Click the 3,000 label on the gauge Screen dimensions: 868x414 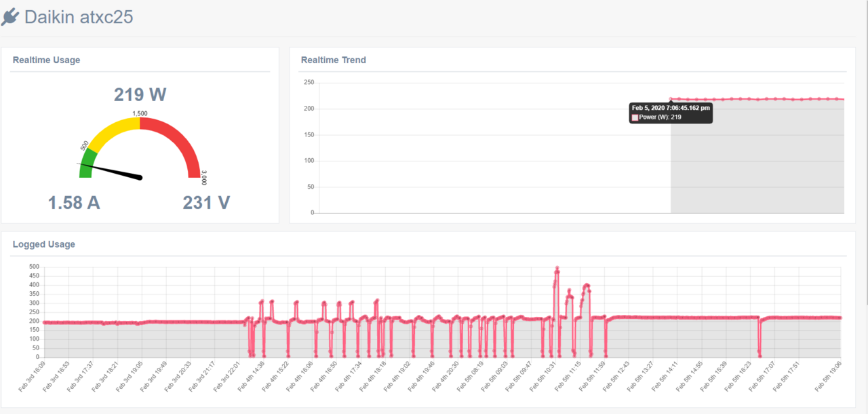[203, 178]
